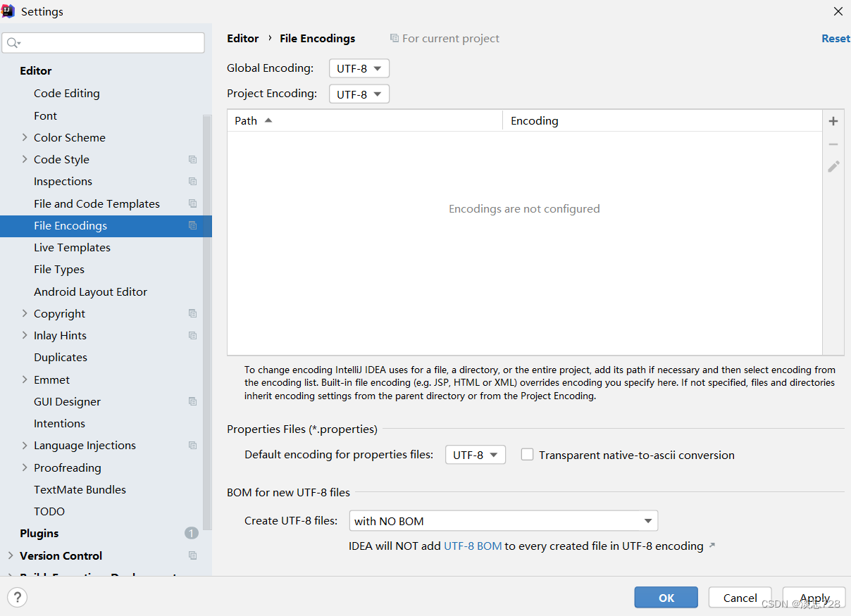Image resolution: width=851 pixels, height=616 pixels.
Task: Sort table by Path column header
Action: [x=365, y=120]
